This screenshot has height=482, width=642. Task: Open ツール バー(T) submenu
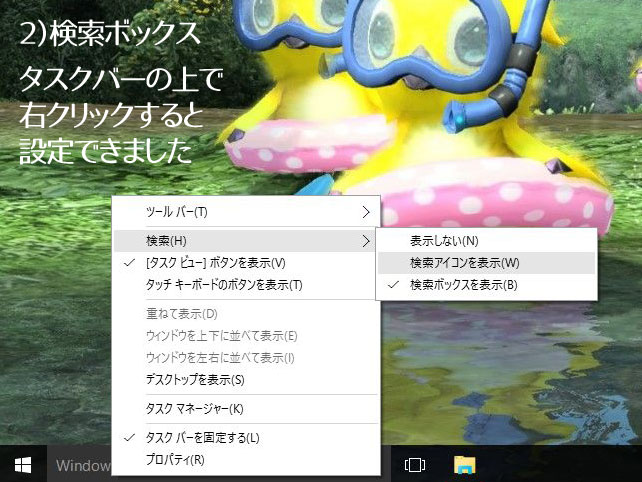coord(246,212)
